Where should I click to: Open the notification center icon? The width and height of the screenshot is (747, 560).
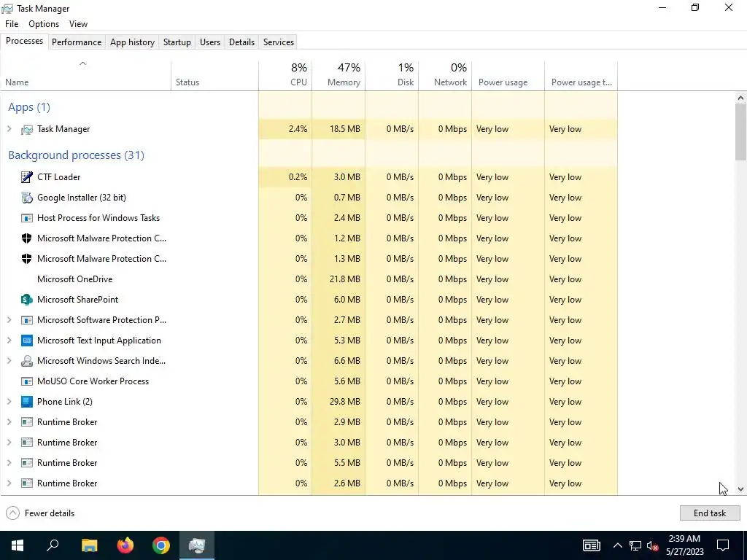tap(723, 545)
